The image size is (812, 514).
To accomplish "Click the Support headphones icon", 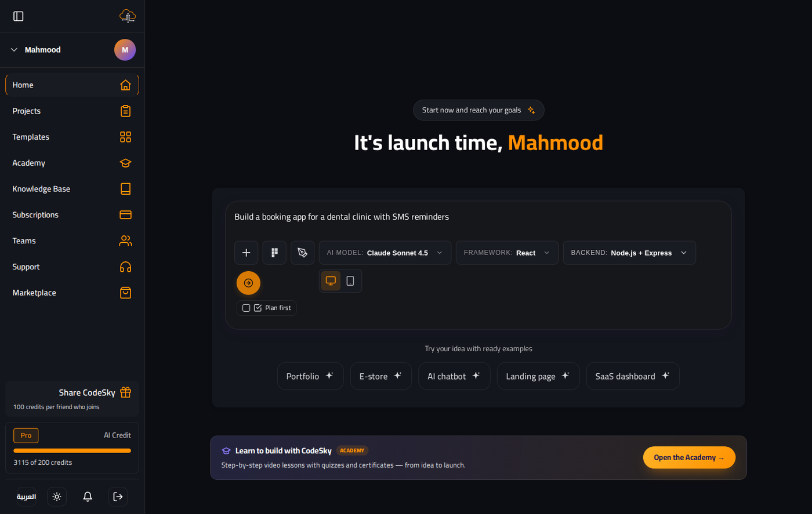I will [125, 267].
